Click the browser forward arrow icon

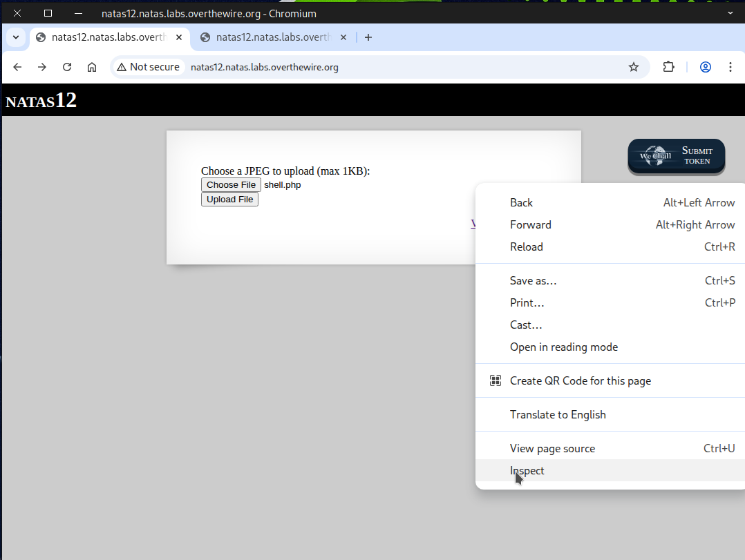42,67
